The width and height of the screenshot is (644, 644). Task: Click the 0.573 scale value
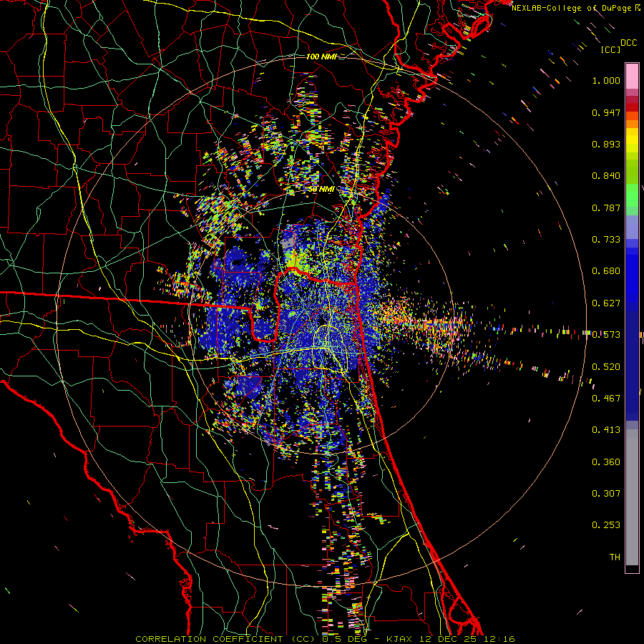pos(606,335)
